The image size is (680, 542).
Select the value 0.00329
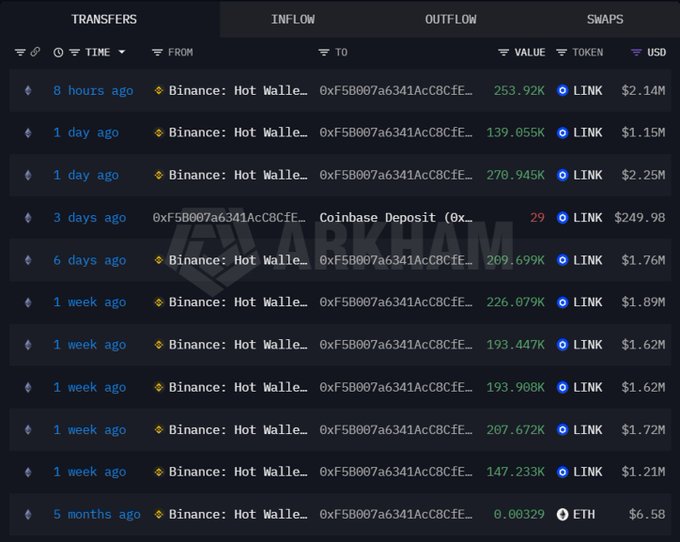519,514
